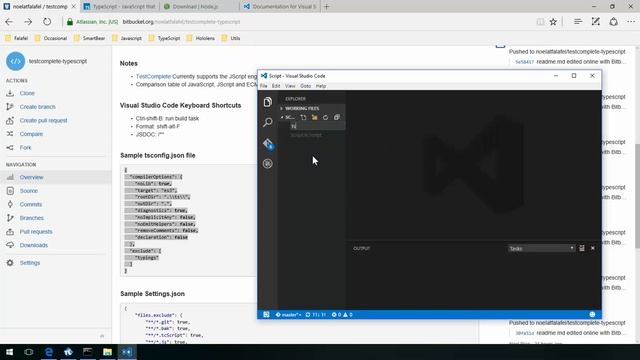Click the Collapse All icon in Explorer

pos(337,117)
